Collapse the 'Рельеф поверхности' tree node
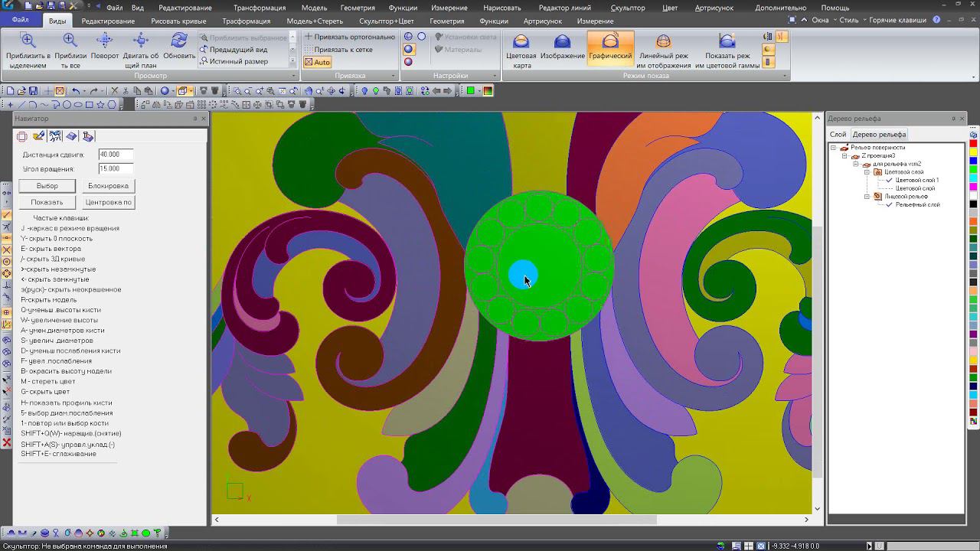 click(834, 148)
